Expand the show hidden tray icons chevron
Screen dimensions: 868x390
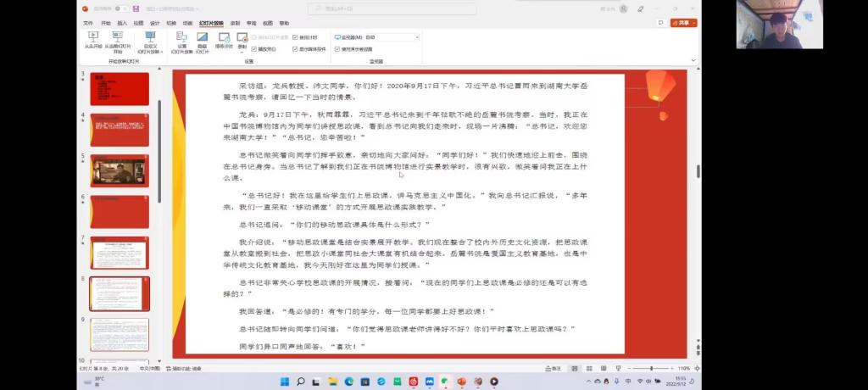pyautogui.click(x=588, y=382)
